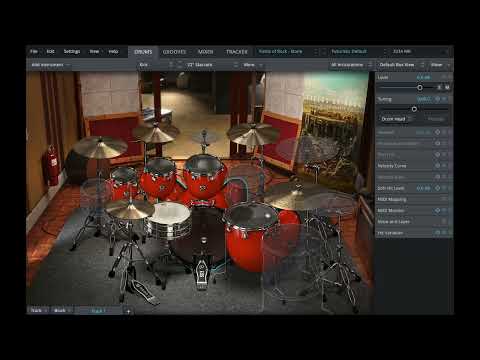Add a new track with the plus button

point(128,311)
